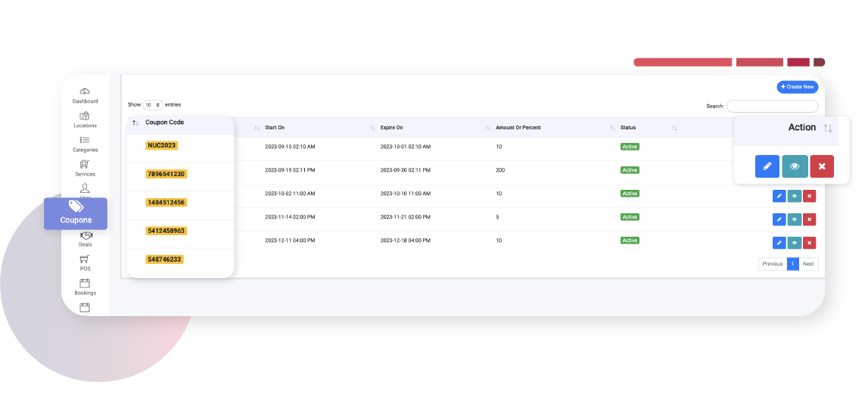The image size is (868, 394).
Task: Click the Search input field
Action: click(x=772, y=106)
